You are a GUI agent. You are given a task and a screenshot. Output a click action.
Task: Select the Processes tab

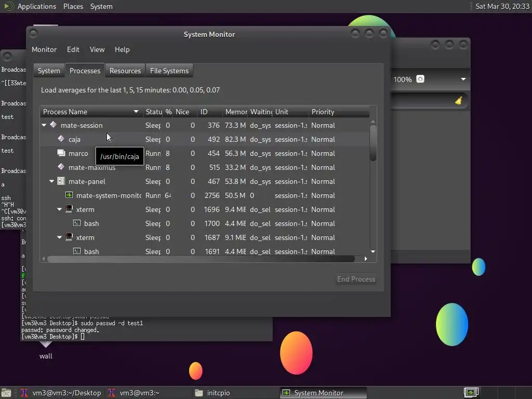(x=85, y=71)
